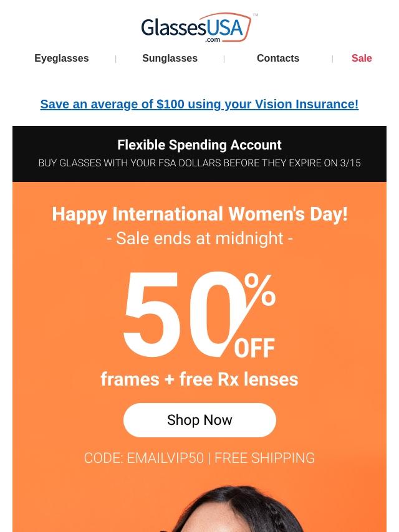The image size is (399, 532).
Task: Click the OFF label under the percent sign
Action: [x=254, y=348]
